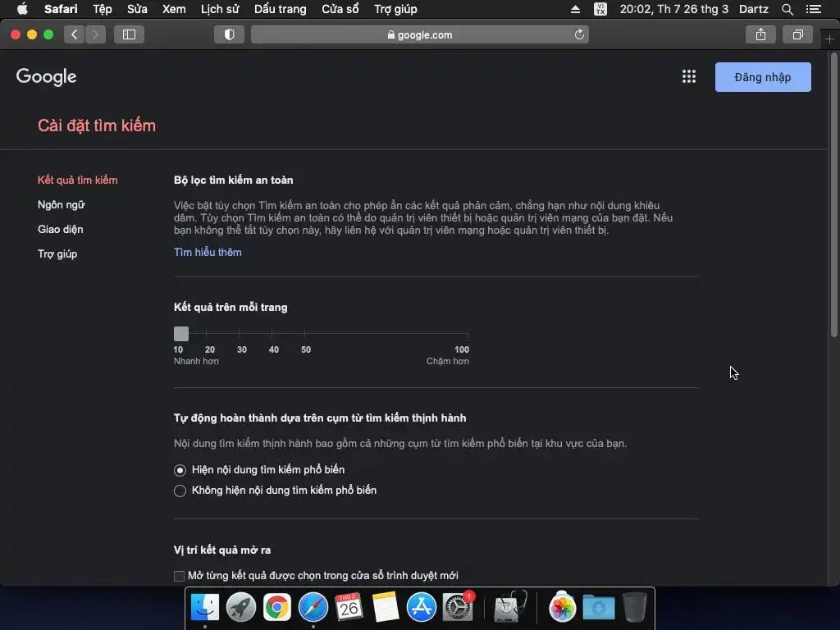The height and width of the screenshot is (630, 840).
Task: Open the Tìm hiểu thêm link
Action: point(208,253)
